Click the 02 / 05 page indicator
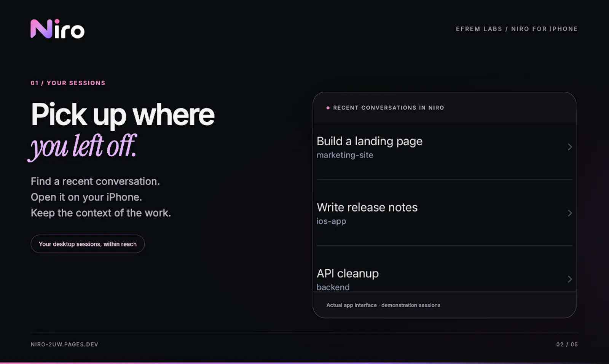Screen dimensions: 609x364 [x=567, y=344]
